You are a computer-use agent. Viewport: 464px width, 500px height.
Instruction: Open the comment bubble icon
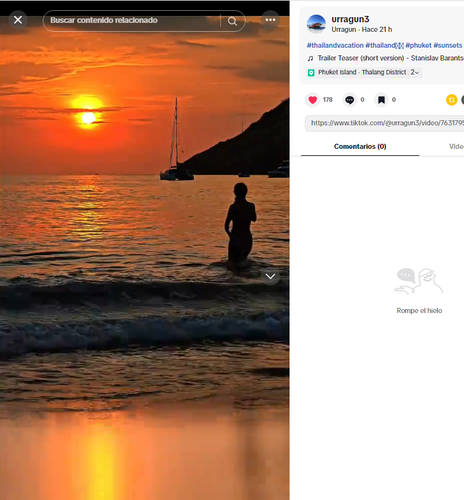pos(349,100)
